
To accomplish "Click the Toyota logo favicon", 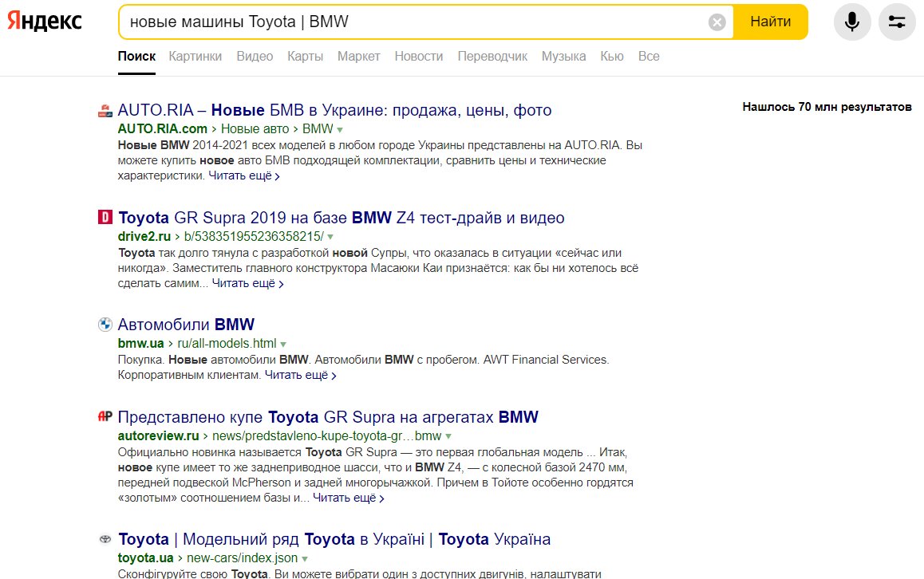I will click(105, 539).
